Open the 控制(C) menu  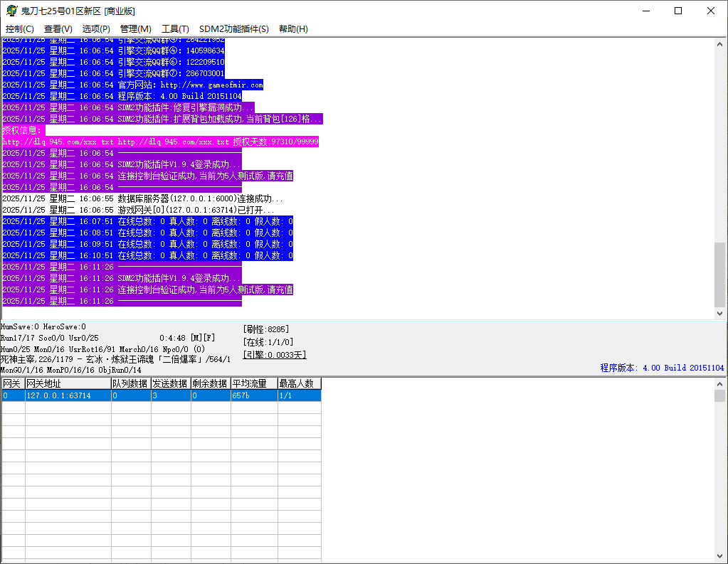coord(19,29)
